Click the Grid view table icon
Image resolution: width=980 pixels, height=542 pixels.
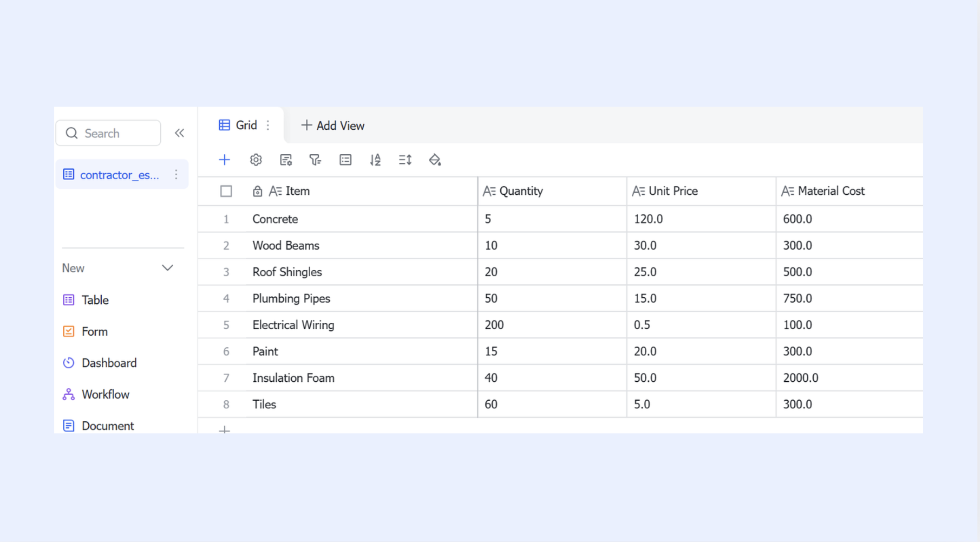(224, 125)
